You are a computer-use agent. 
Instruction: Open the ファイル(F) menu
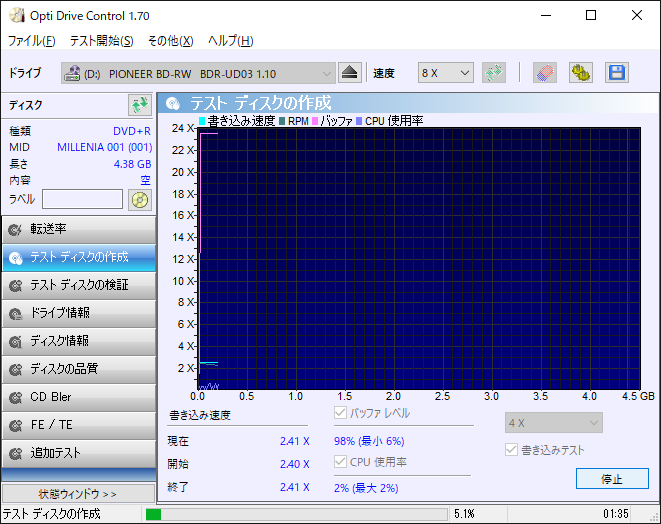(32, 41)
